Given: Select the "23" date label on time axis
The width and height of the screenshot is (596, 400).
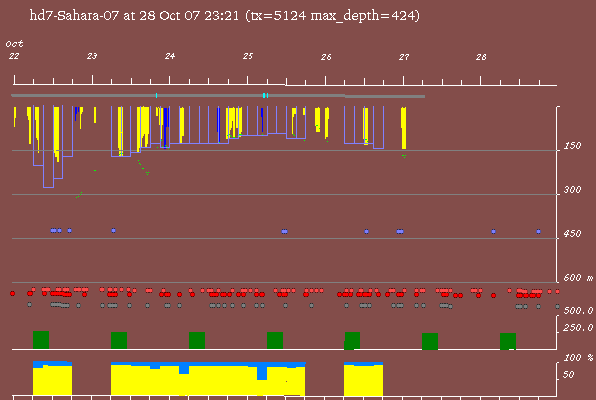Looking at the screenshot, I should 92,56.
